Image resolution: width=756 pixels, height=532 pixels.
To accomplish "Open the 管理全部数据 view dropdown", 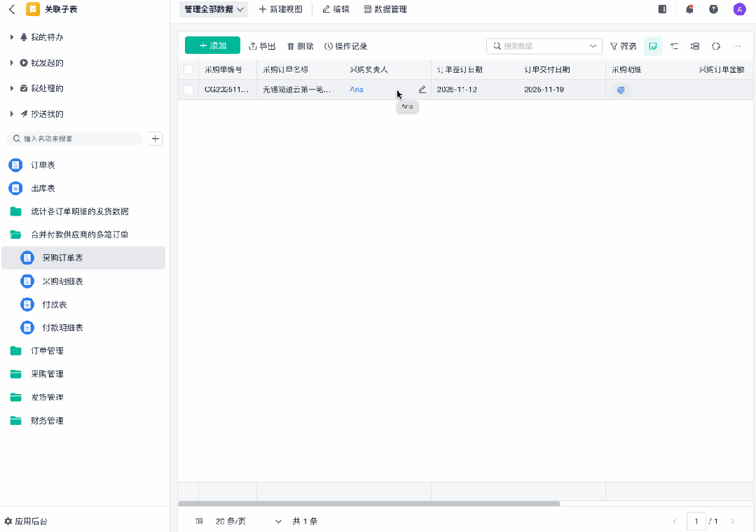I will (x=214, y=9).
